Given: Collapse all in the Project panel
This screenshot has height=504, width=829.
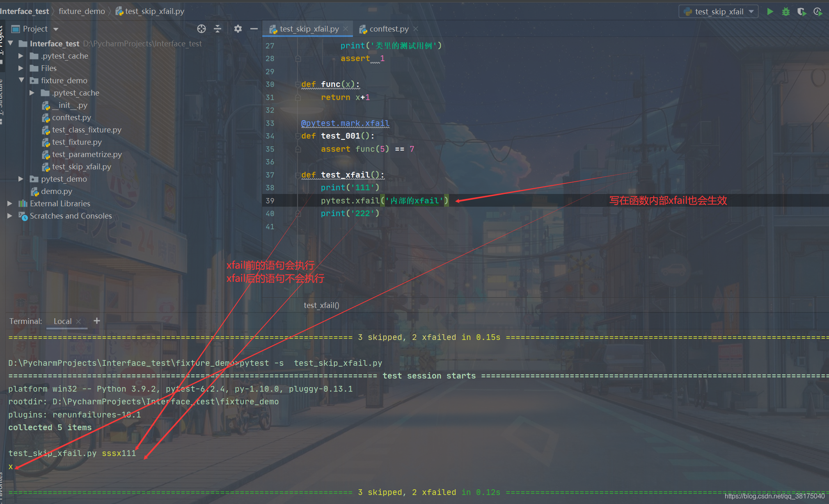Looking at the screenshot, I should pos(218,29).
